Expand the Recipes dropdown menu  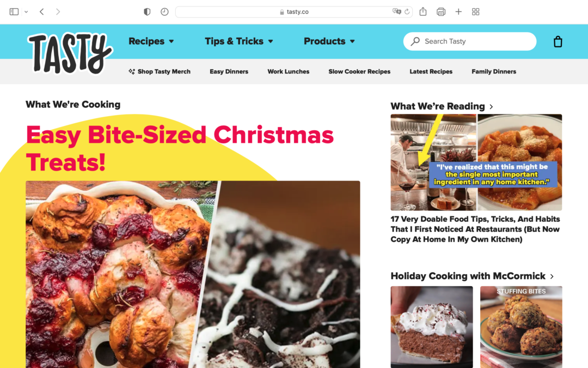[x=151, y=41]
